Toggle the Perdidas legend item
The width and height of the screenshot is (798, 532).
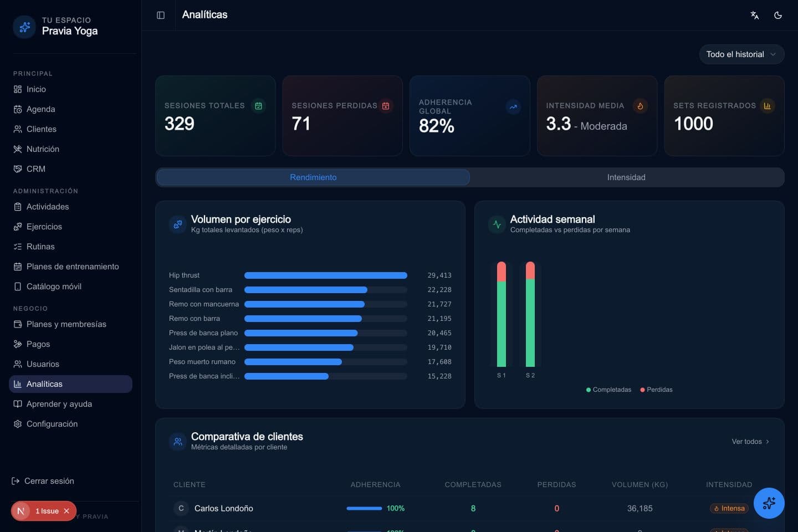point(656,390)
